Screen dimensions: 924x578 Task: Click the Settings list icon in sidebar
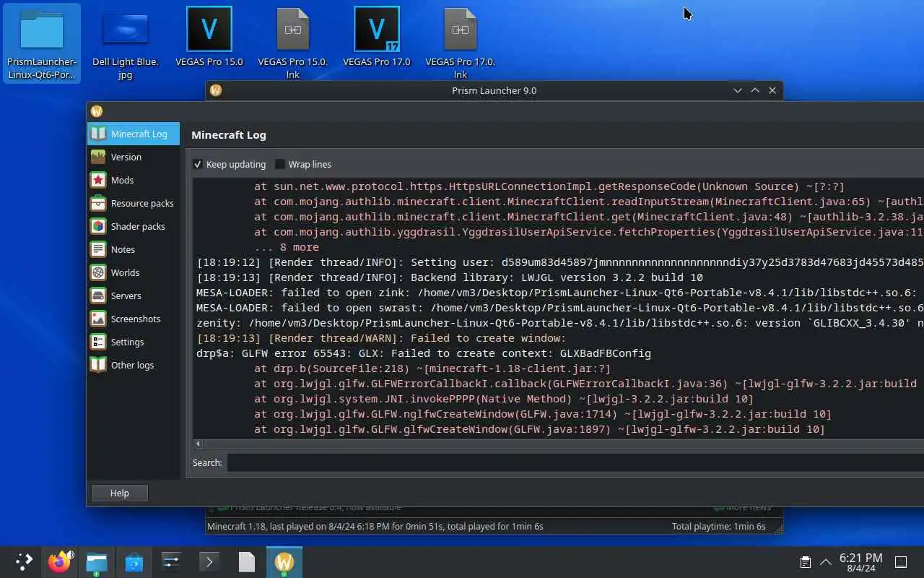pos(98,342)
